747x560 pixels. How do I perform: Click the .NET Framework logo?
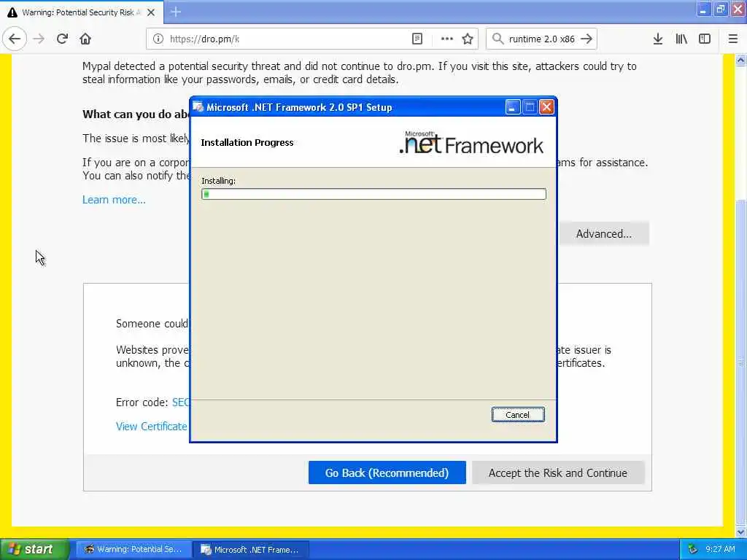click(x=471, y=142)
